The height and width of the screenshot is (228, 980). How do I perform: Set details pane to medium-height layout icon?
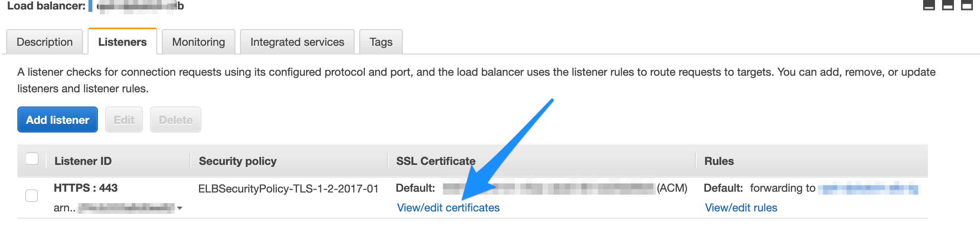(x=948, y=5)
